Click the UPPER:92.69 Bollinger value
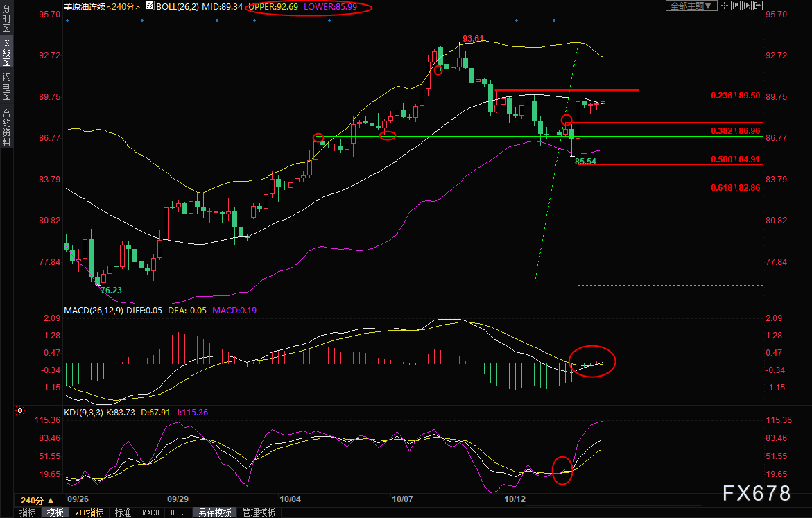This screenshot has height=518, width=812. pyautogui.click(x=273, y=7)
